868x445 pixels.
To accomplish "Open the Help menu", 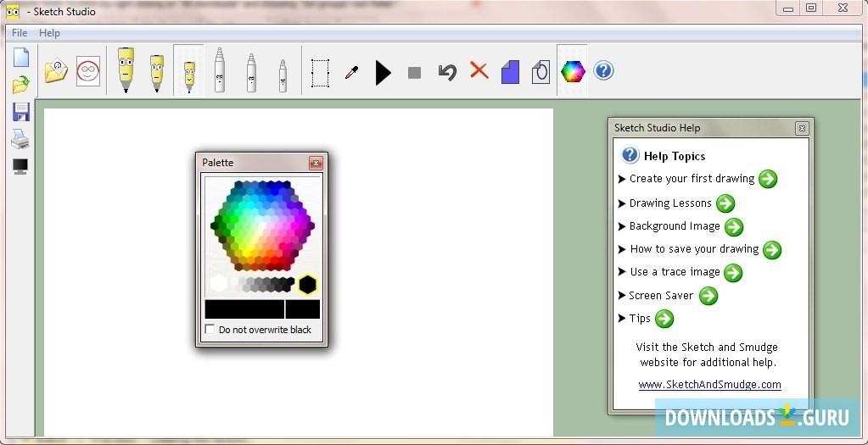I will pos(50,33).
